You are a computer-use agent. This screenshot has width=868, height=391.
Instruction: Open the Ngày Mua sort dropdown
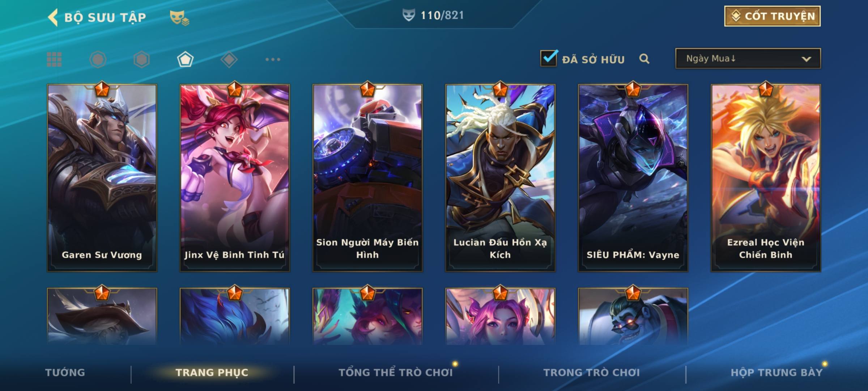(x=748, y=58)
